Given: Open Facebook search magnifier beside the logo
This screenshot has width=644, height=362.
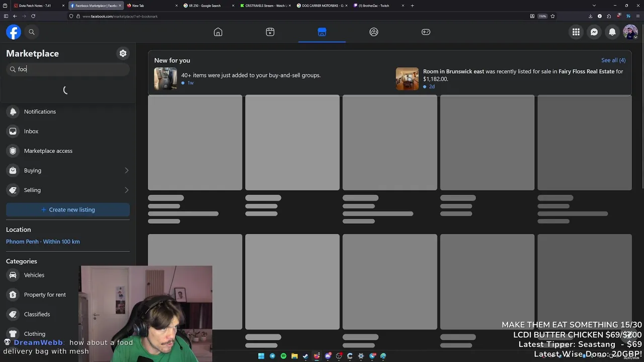Looking at the screenshot, I should point(32,32).
